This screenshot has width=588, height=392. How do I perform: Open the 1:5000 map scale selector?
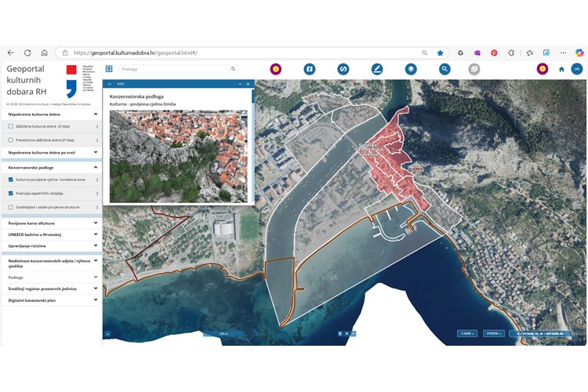point(467,334)
